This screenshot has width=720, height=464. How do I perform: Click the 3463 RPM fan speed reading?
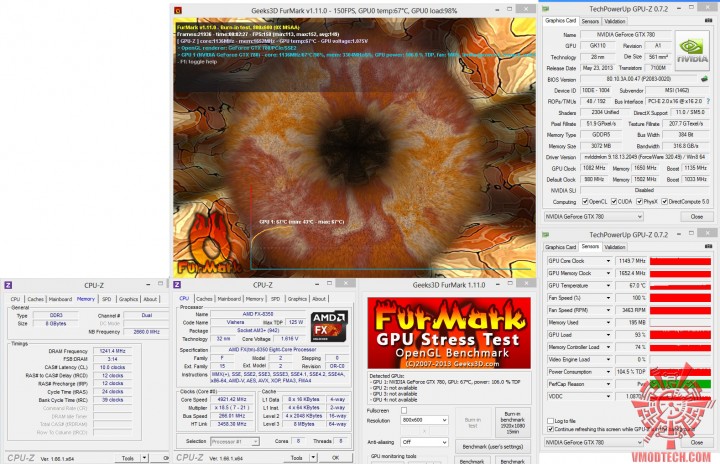632,311
